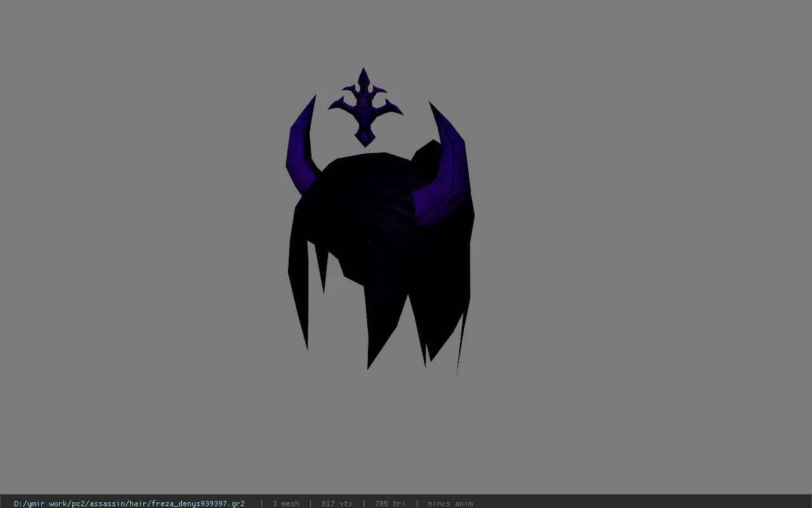This screenshot has width=812, height=508.
Task: Click the left purple horn of the model
Action: [301, 146]
